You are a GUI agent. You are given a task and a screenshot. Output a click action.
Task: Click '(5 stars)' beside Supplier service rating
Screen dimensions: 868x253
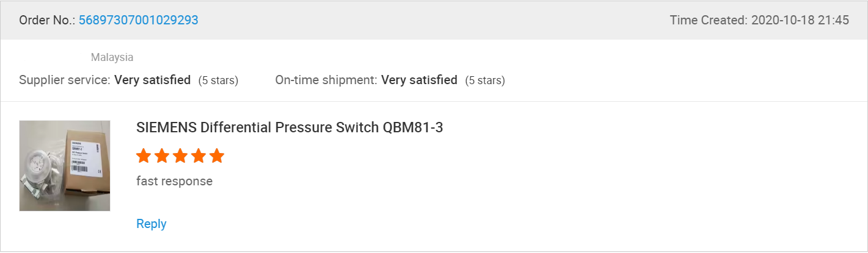pos(218,80)
